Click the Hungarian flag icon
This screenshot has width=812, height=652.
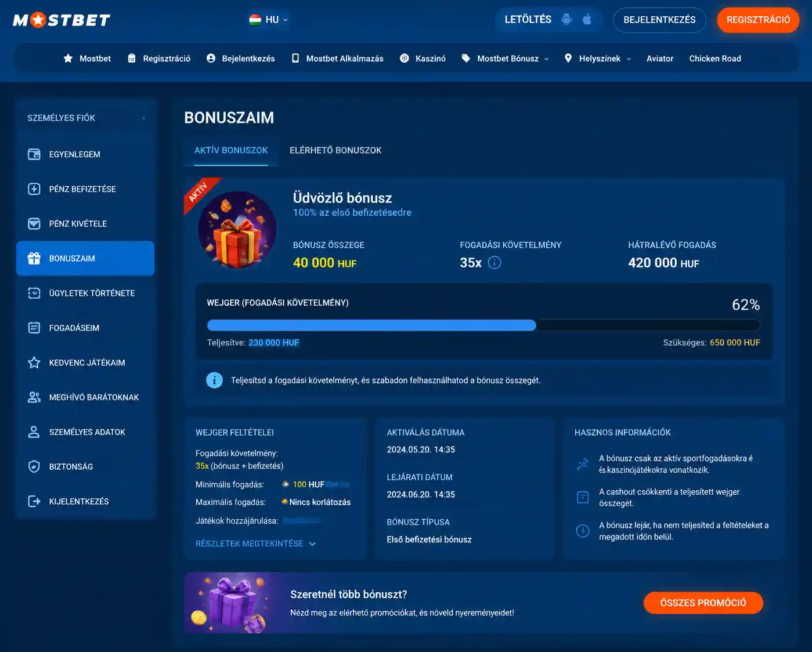(255, 20)
